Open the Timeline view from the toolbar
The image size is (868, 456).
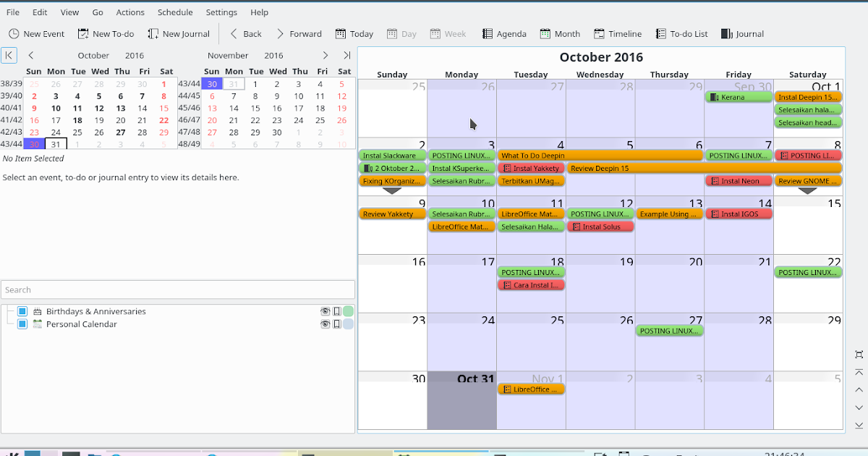617,33
